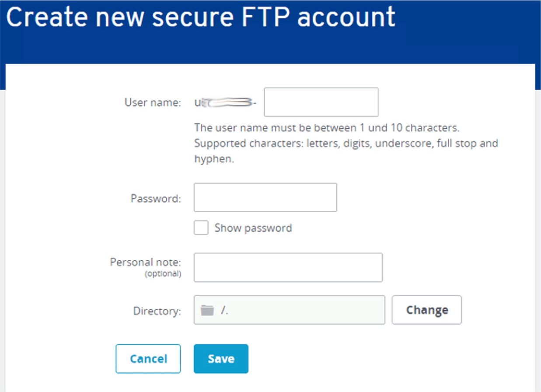The image size is (541, 392).
Task: Click the 'Password:' label
Action: [x=156, y=199]
